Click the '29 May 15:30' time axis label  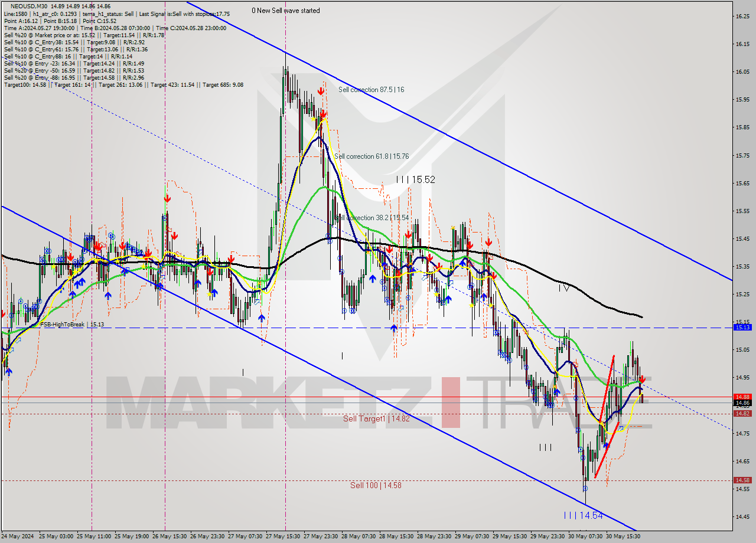[x=510, y=537]
